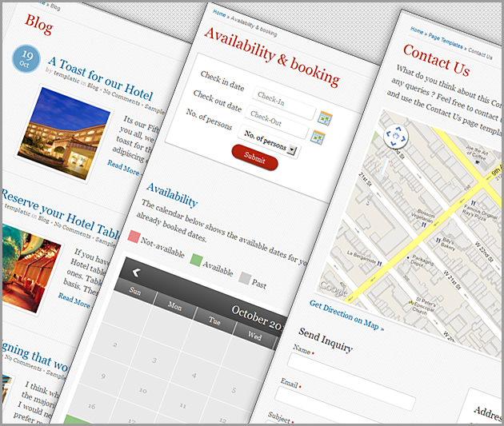Click the Available green legend swatch
Screen dimensions: 504x426
click(196, 260)
